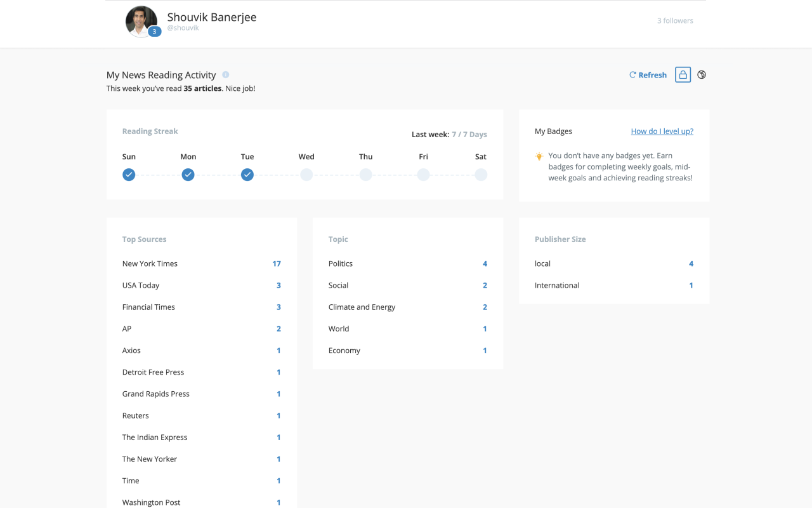
Task: Select New York Times in Top Sources
Action: point(150,264)
